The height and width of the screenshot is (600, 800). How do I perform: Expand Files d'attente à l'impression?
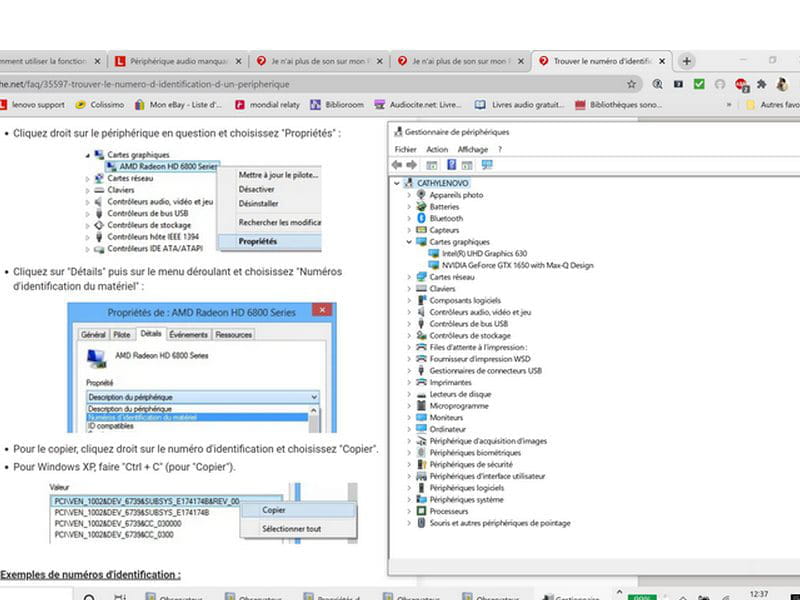[x=409, y=347]
